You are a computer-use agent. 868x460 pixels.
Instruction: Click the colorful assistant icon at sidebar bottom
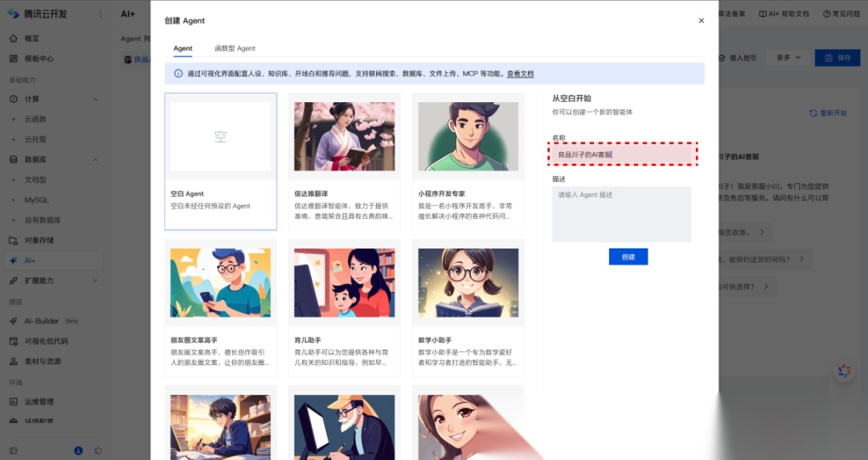tap(98, 450)
